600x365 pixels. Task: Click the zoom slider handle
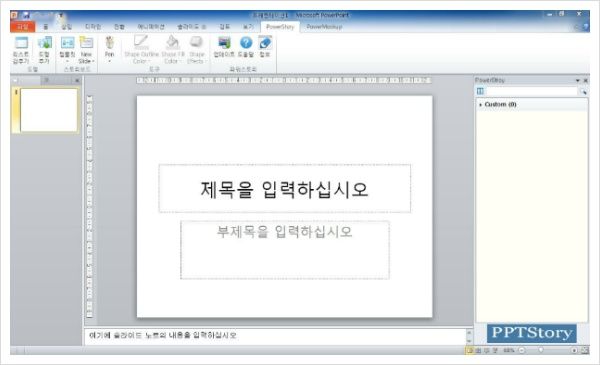click(541, 350)
